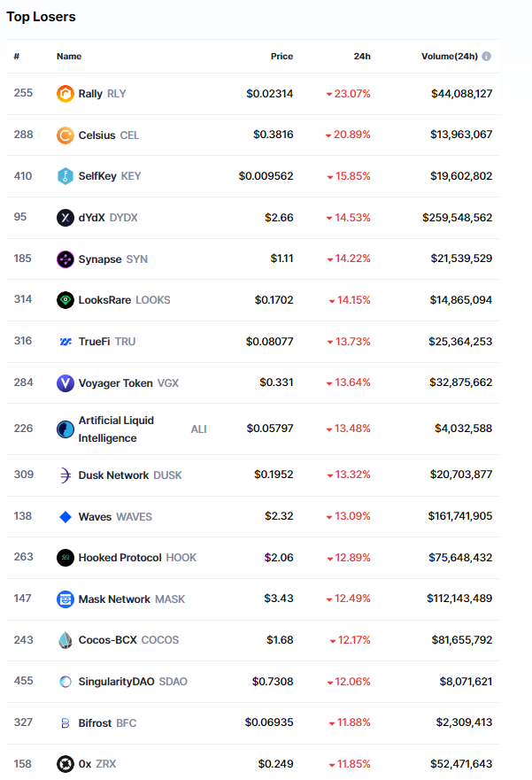Click the SelfKey coin logo icon
Image resolution: width=532 pixels, height=780 pixels.
(x=66, y=176)
